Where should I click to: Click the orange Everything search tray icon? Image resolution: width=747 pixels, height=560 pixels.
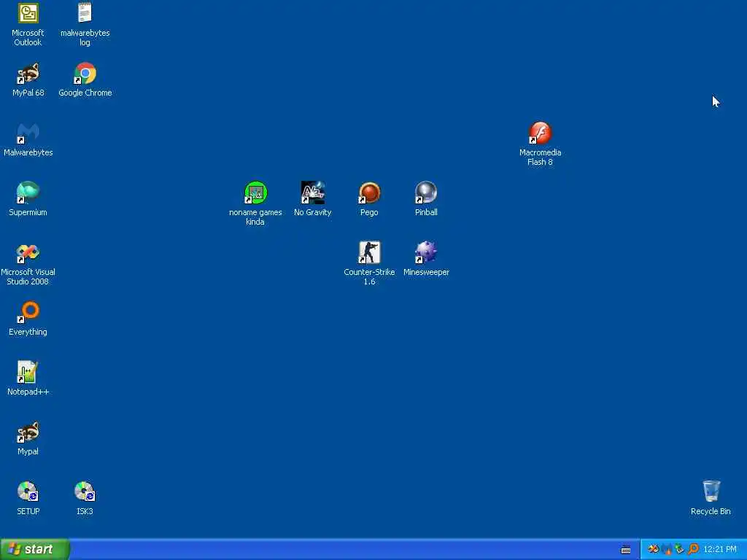693,548
